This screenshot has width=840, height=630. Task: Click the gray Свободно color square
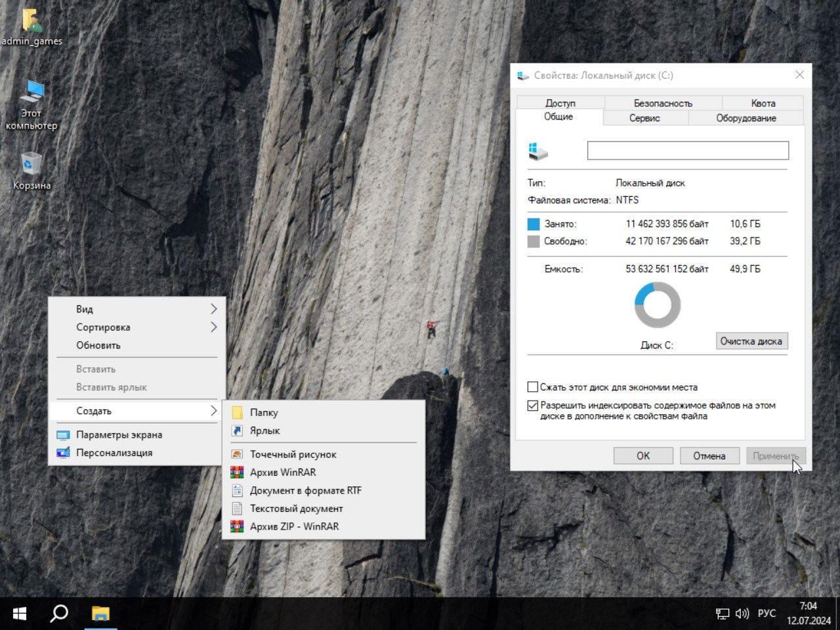(x=534, y=241)
